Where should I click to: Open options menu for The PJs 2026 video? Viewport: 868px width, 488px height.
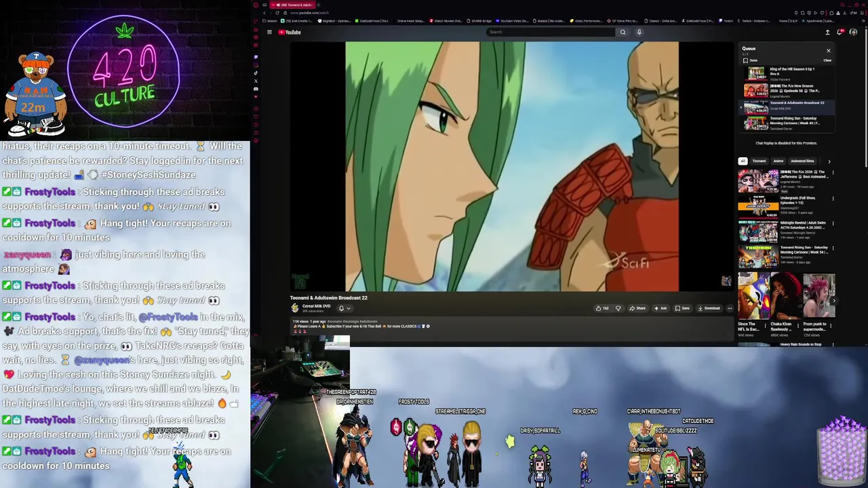[833, 173]
